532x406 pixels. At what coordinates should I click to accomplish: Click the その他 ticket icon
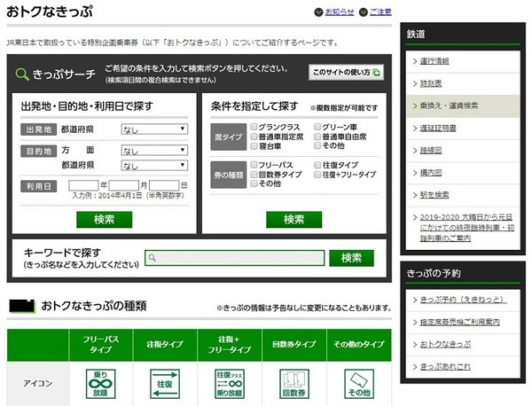[x=359, y=384]
